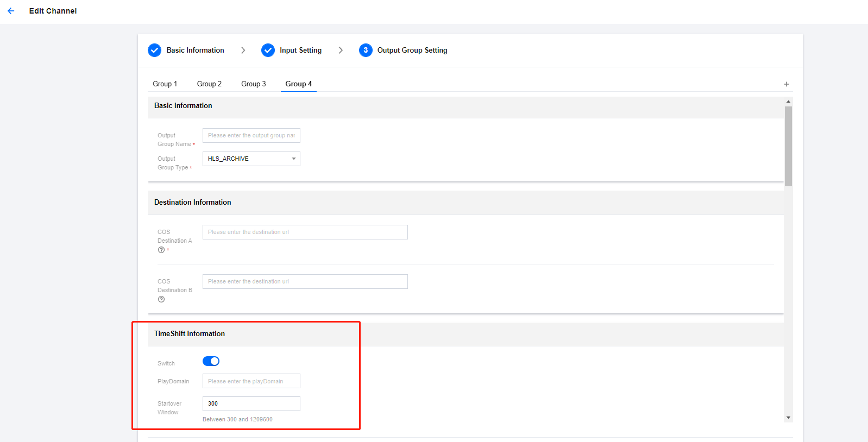The width and height of the screenshot is (868, 442).
Task: Click the scrollbar down arrow
Action: click(788, 418)
